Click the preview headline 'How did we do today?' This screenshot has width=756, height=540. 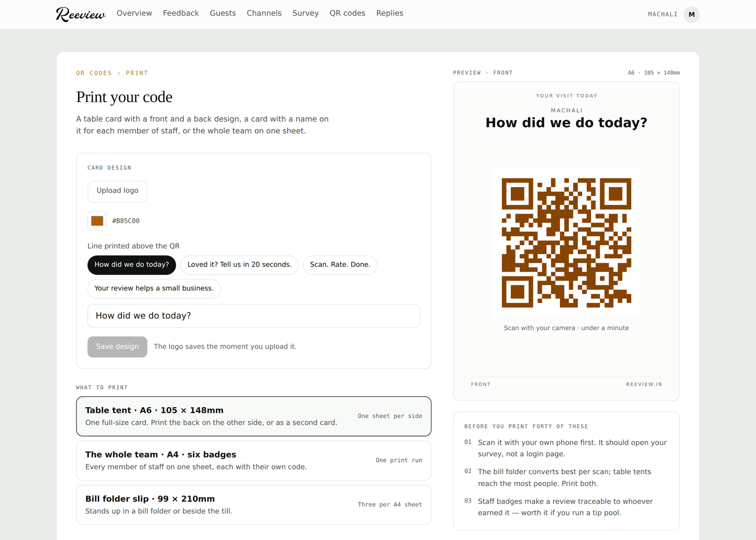[567, 123]
